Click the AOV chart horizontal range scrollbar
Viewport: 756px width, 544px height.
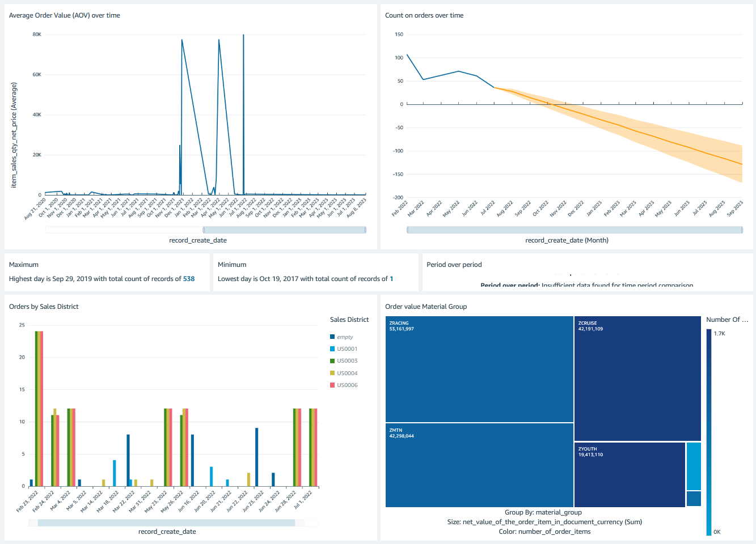click(x=285, y=229)
